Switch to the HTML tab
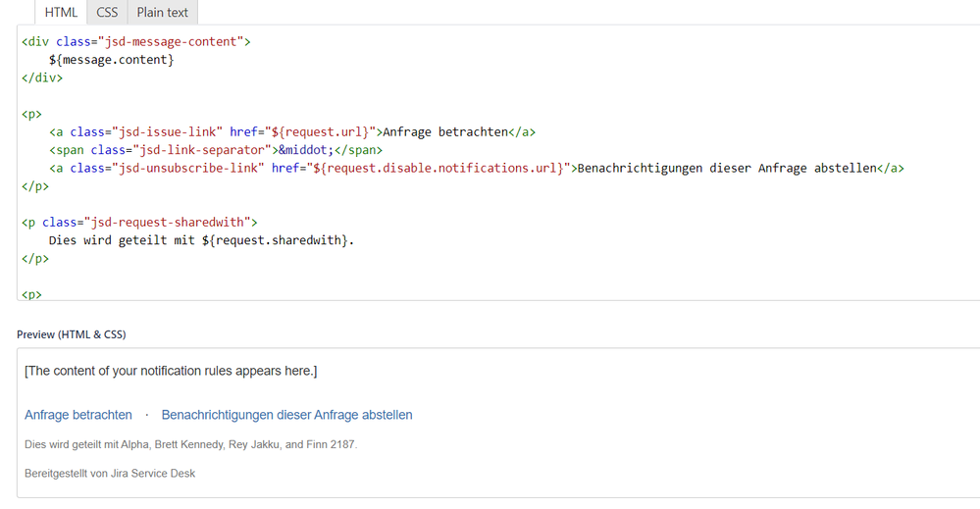The width and height of the screenshot is (980, 509). tap(61, 13)
